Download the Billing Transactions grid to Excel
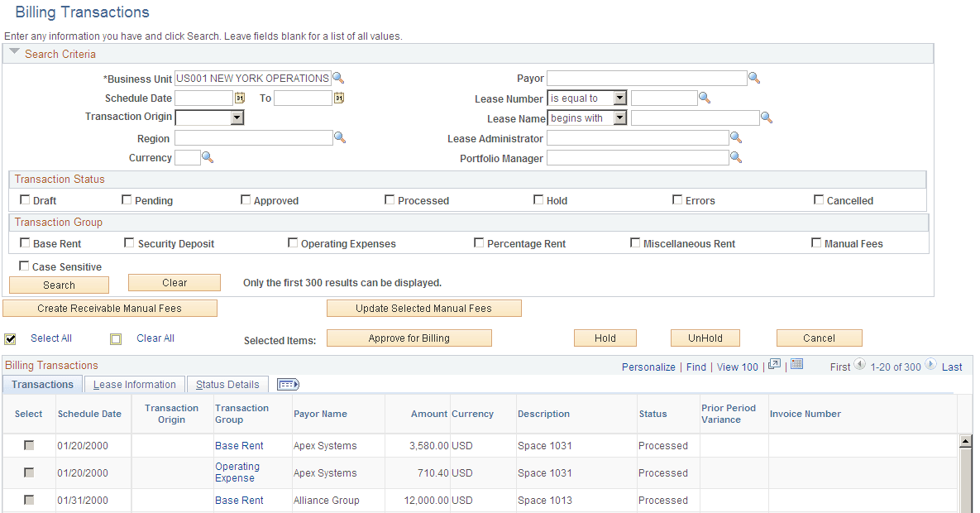This screenshot has width=980, height=513. click(796, 364)
